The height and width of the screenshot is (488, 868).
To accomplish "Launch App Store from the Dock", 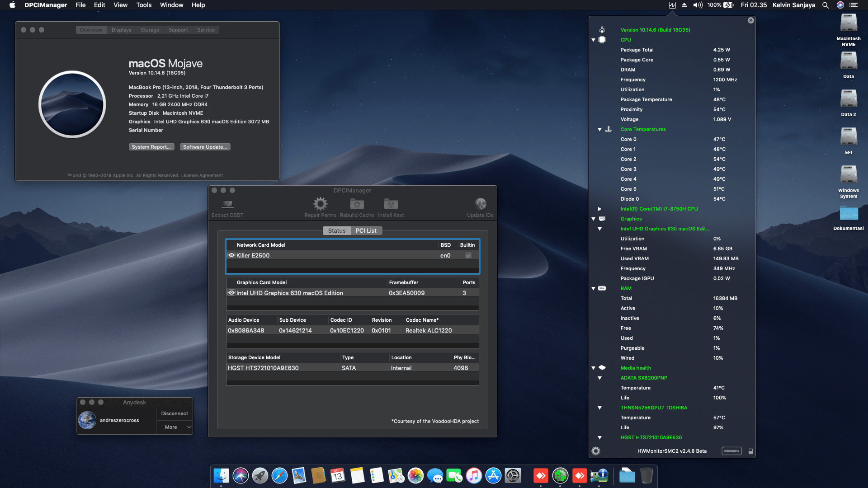I will [x=492, y=475].
